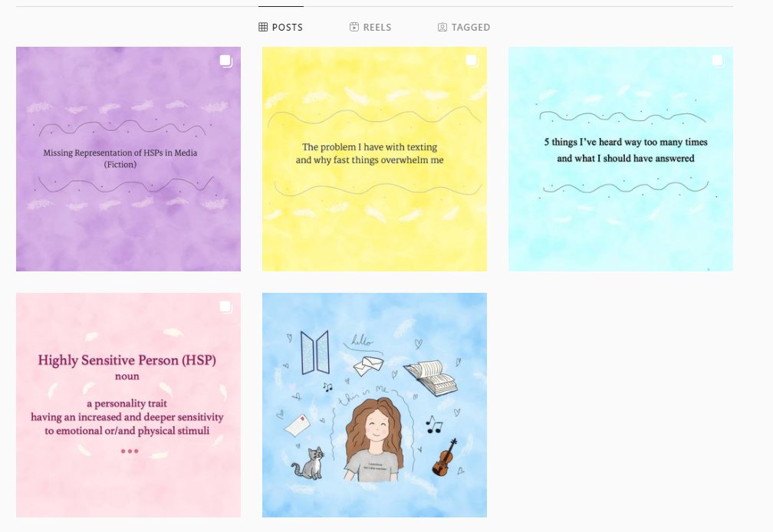
Task: Click the open book drawing in the blue post
Action: [x=431, y=377]
